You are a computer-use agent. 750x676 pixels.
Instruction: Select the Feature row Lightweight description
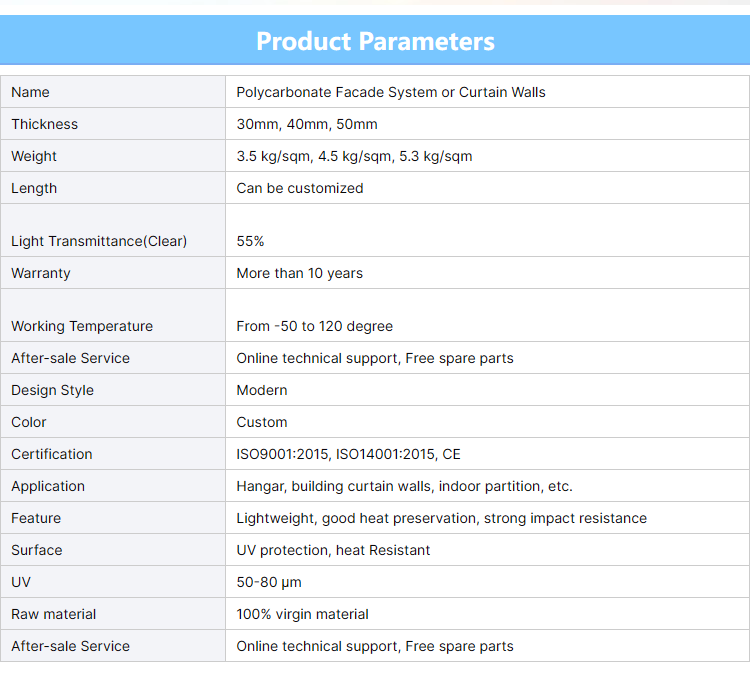pyautogui.click(x=441, y=518)
